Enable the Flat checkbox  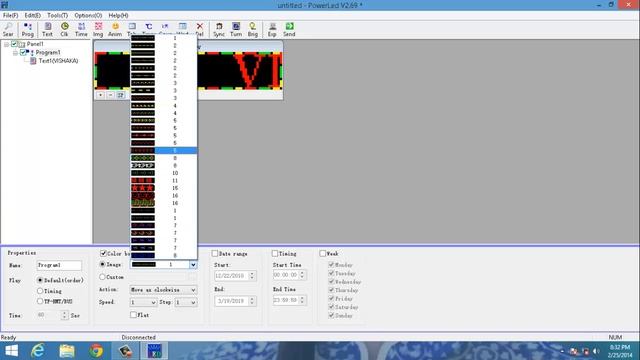point(133,315)
